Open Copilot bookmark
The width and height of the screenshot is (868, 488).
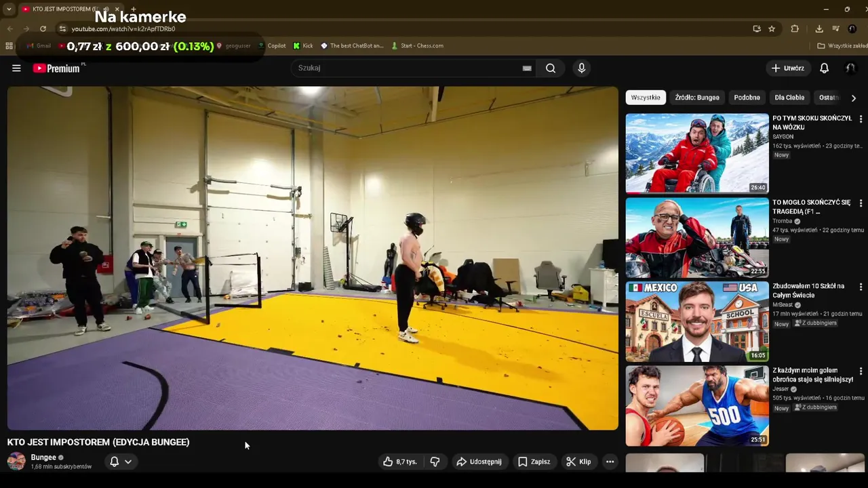(x=272, y=46)
